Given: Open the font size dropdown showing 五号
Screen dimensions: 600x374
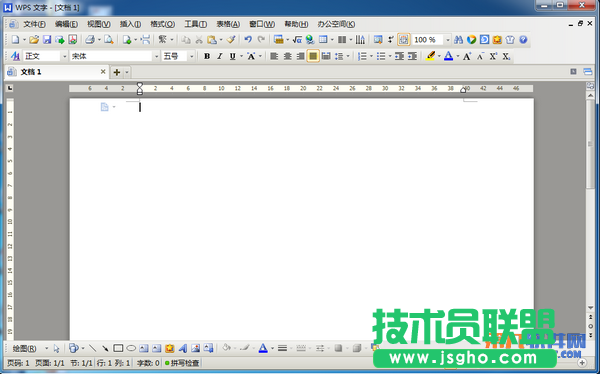Looking at the screenshot, I should point(191,56).
